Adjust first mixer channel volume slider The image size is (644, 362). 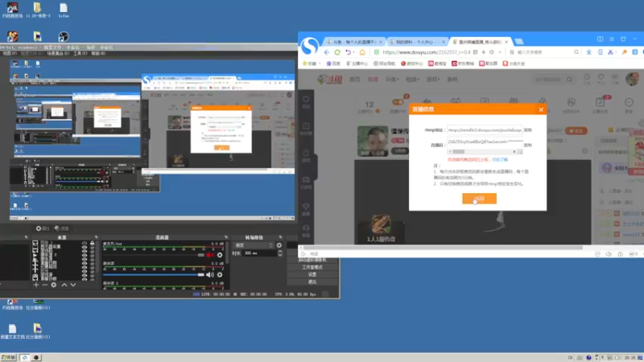pos(153,255)
